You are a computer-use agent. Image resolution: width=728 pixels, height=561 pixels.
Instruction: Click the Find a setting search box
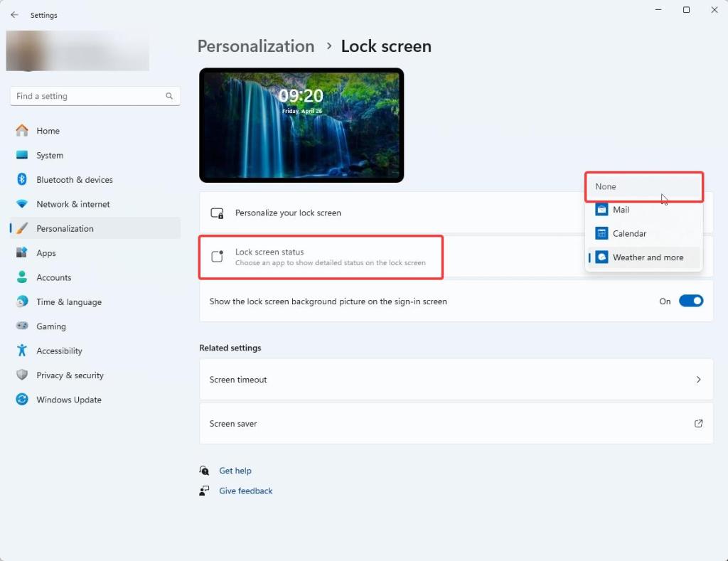[x=95, y=96]
